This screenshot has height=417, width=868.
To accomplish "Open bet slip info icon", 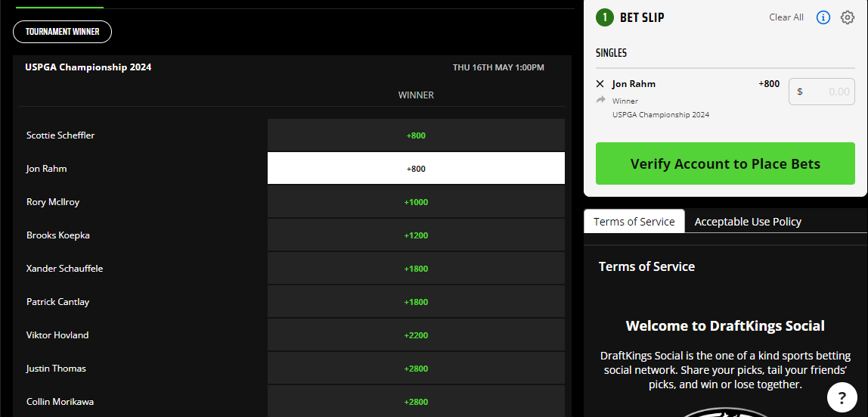I will point(823,17).
